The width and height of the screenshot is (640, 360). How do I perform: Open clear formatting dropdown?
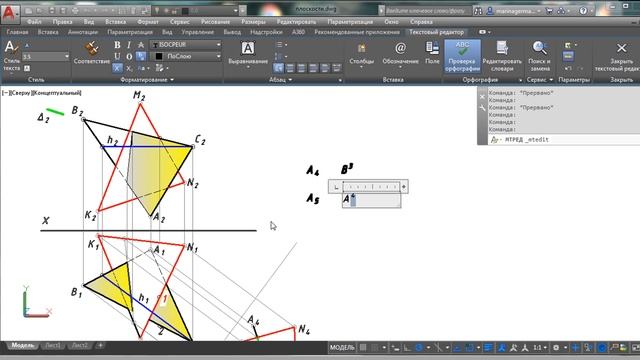(x=162, y=68)
